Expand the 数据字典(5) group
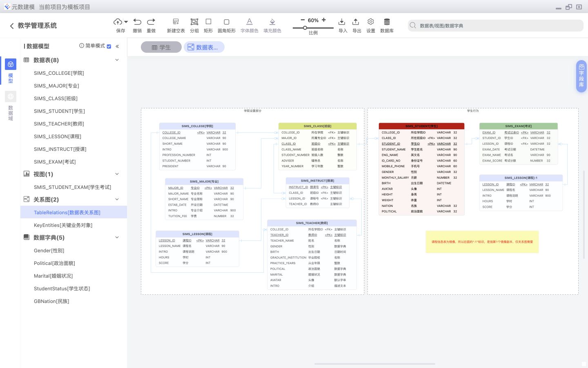Viewport: 588px width, 368px height. coord(117,237)
